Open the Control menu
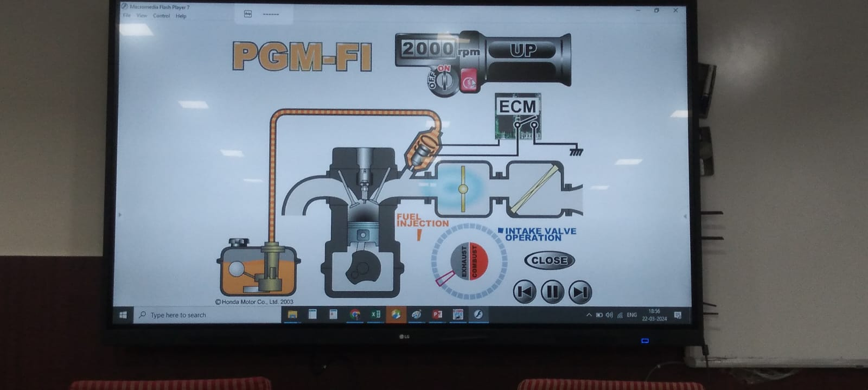 pos(161,16)
